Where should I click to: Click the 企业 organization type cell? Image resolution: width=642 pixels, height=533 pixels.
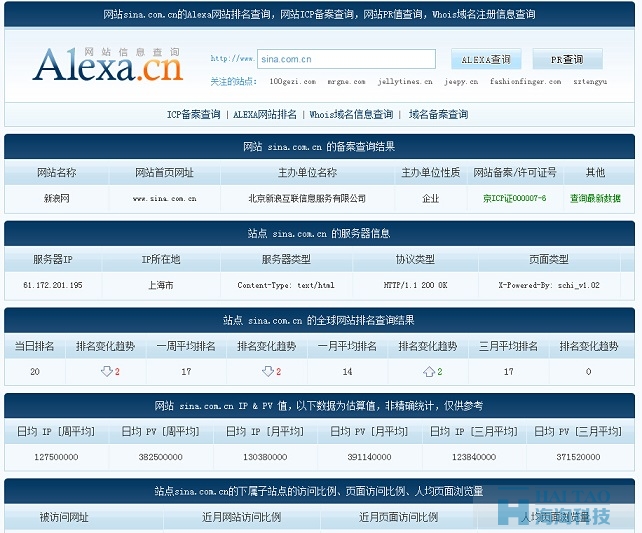tap(430, 199)
